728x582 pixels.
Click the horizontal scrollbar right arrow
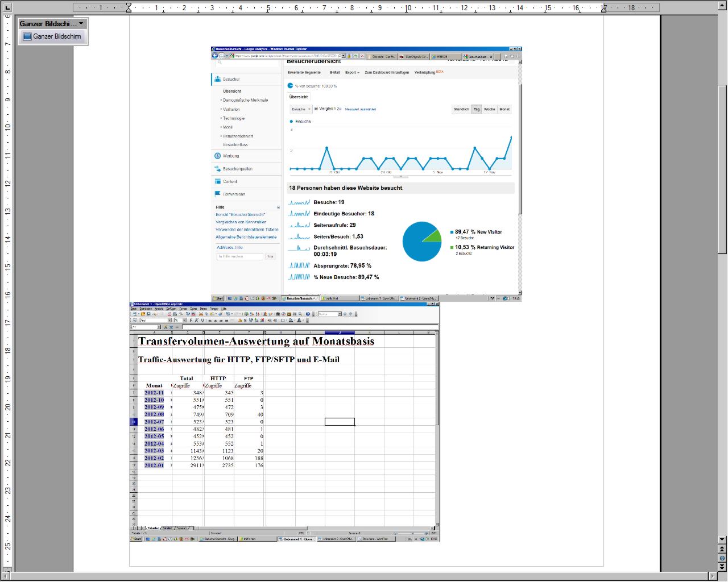point(712,576)
